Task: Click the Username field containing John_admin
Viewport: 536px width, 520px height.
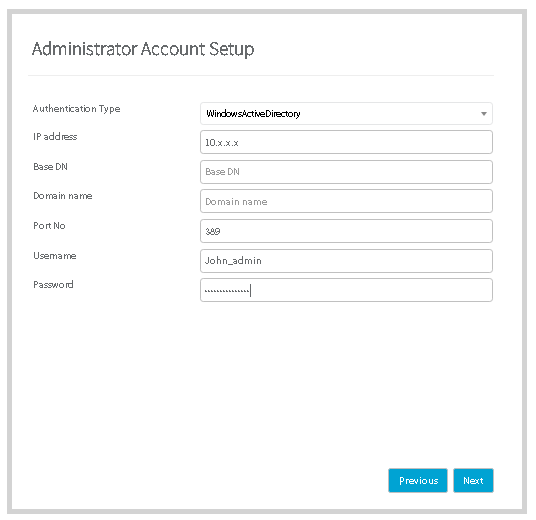Action: [x=346, y=261]
